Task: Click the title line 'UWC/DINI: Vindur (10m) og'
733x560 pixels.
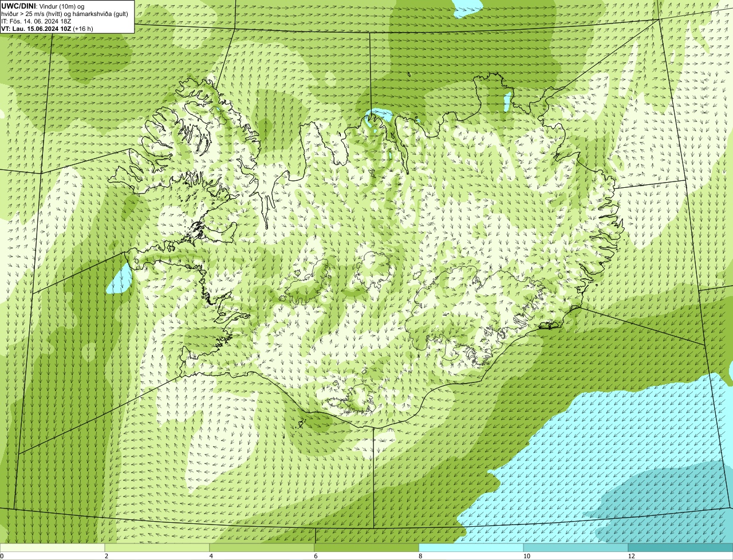Action: pyautogui.click(x=43, y=6)
